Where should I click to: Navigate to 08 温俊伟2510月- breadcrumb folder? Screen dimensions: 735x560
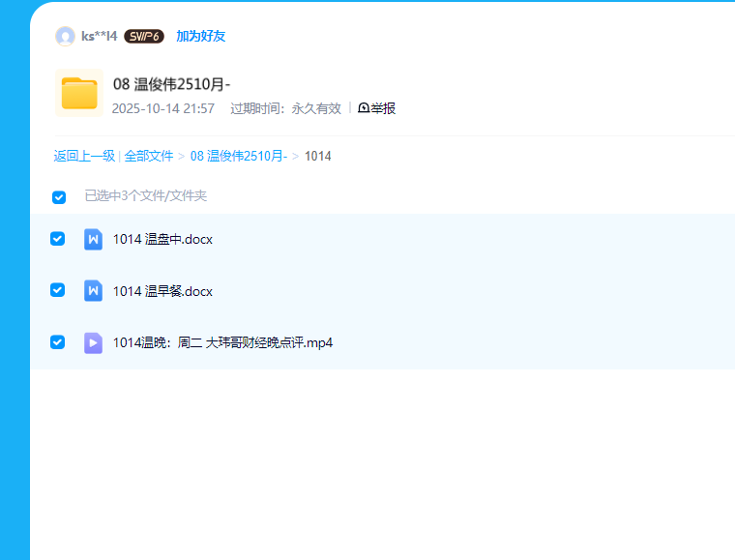coord(238,156)
